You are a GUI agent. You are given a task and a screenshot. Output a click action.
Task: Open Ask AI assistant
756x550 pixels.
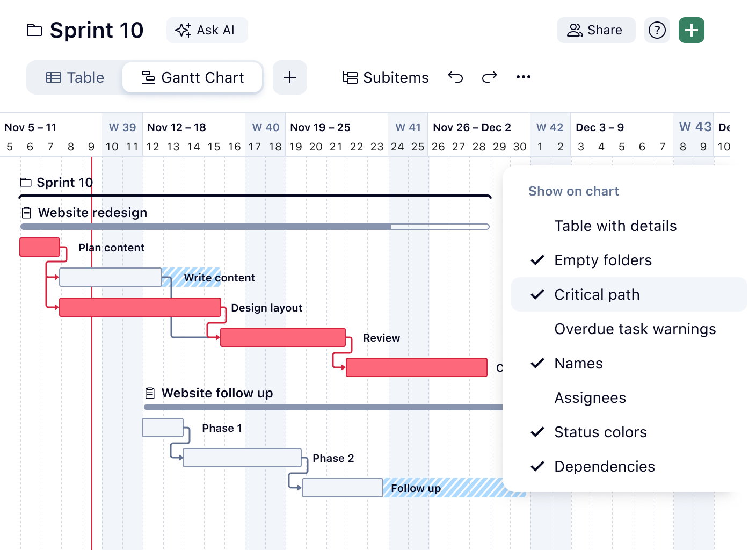click(x=207, y=30)
